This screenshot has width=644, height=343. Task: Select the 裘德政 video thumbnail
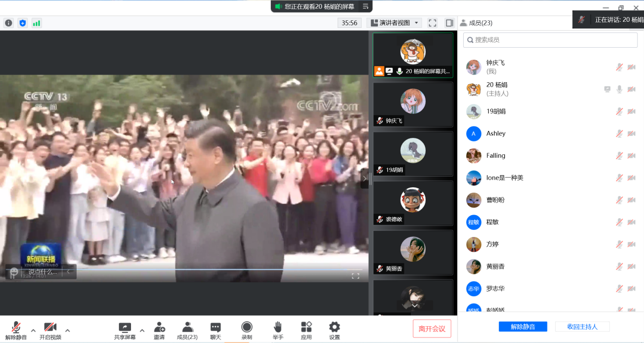point(413,203)
